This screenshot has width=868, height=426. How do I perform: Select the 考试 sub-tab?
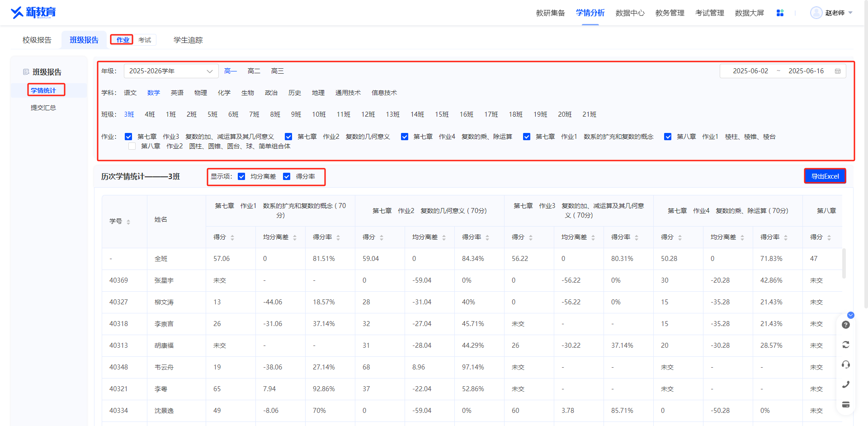[x=145, y=40]
